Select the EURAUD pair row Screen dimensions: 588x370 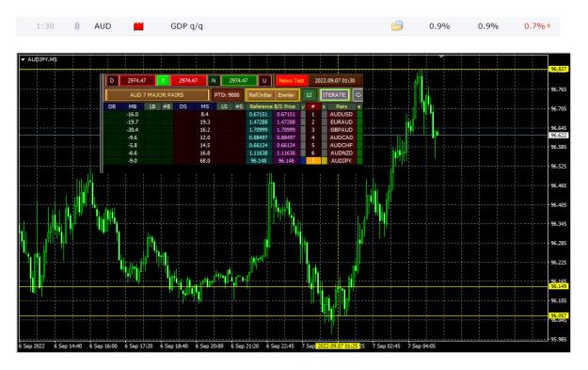342,122
